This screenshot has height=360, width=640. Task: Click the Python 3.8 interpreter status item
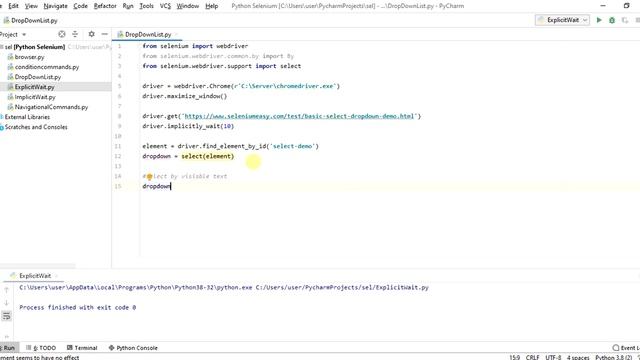[x=613, y=357]
